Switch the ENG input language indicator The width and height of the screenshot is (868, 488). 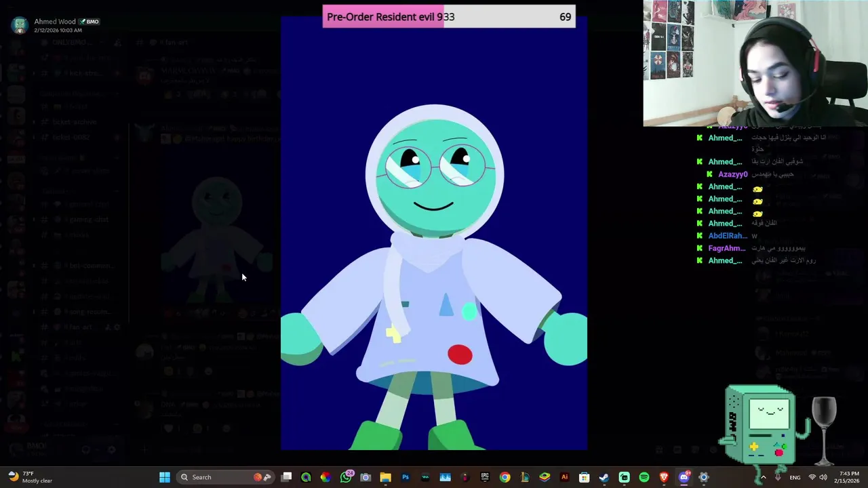coord(795,477)
